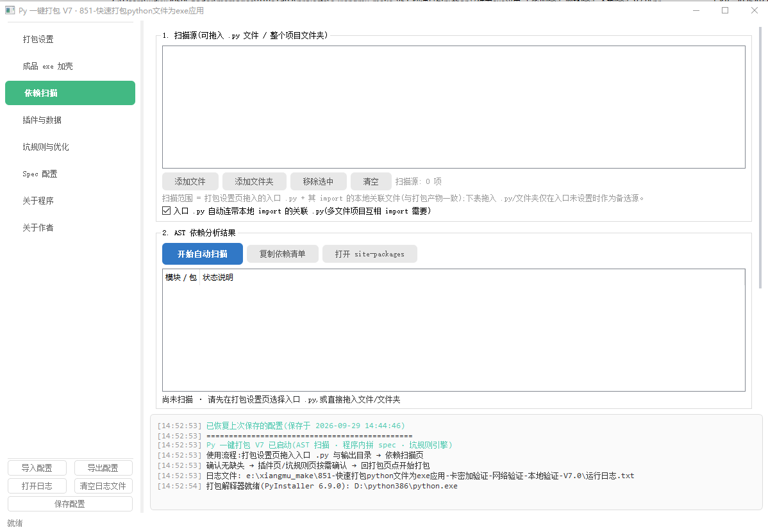Click inside the scan source list box
This screenshot has width=768, height=532.
(x=453, y=107)
